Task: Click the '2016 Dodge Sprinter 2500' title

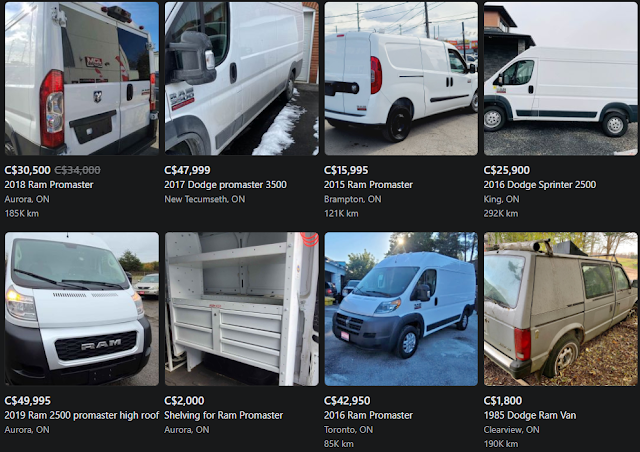Action: [x=540, y=185]
